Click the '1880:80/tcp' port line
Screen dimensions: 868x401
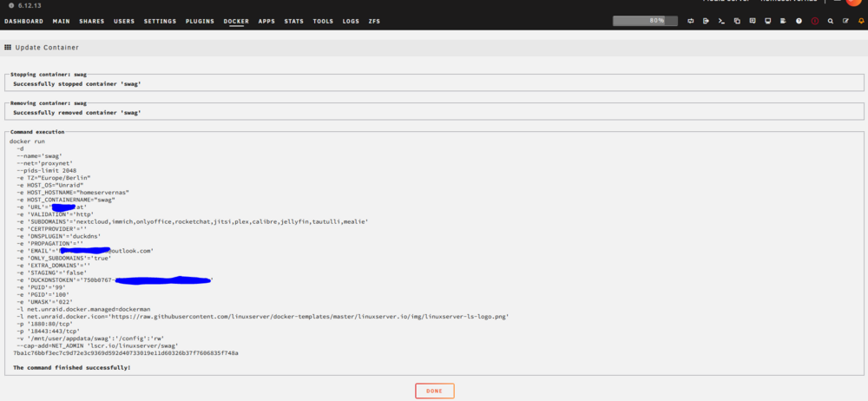(x=45, y=324)
